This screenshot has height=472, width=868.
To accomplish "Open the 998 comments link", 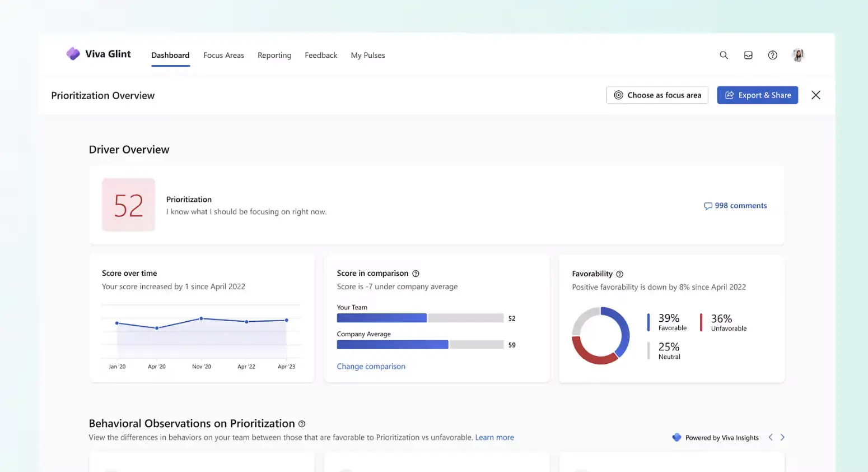I will click(741, 206).
